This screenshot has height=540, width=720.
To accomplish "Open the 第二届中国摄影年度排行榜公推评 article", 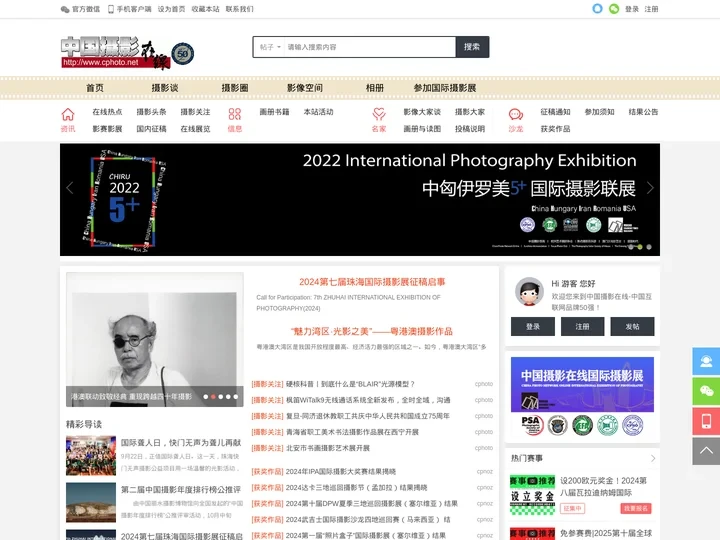I will 181,489.
